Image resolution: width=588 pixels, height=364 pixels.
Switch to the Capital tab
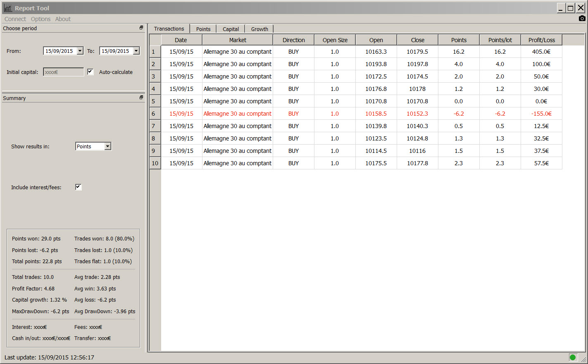click(231, 29)
